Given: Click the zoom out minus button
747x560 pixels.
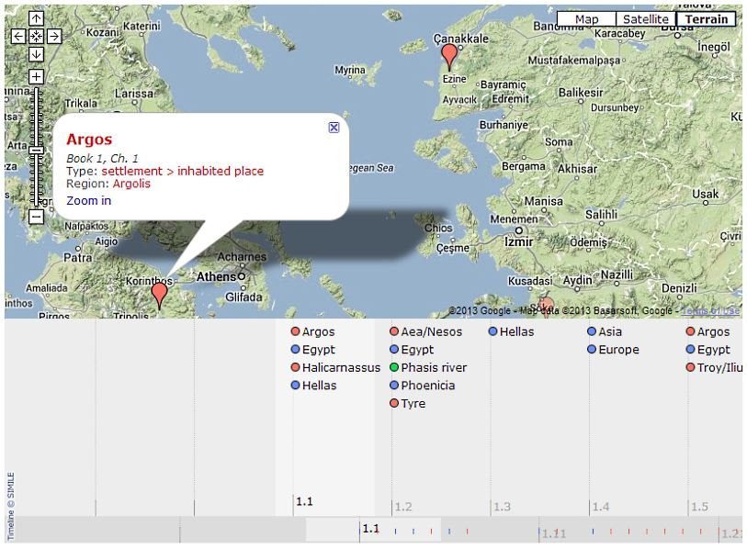Looking at the screenshot, I should click(x=36, y=217).
